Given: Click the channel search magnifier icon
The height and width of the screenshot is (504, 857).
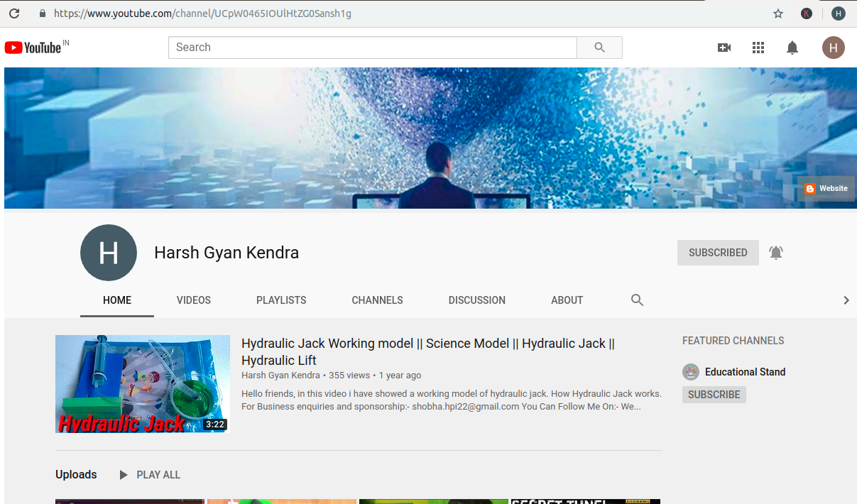Looking at the screenshot, I should (638, 300).
